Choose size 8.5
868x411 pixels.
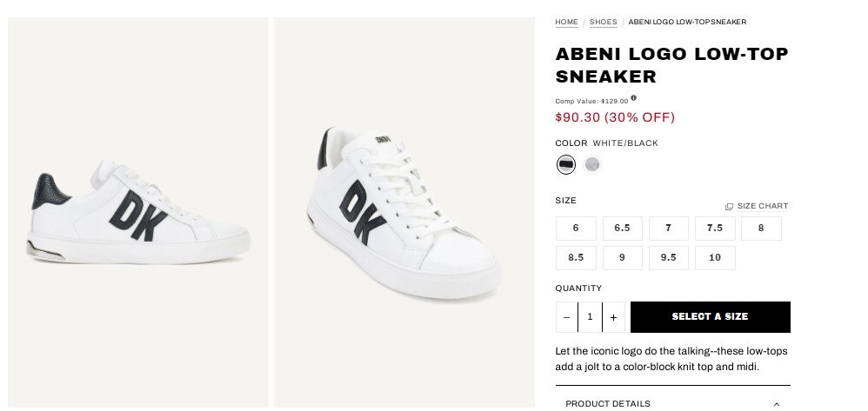[x=576, y=258]
